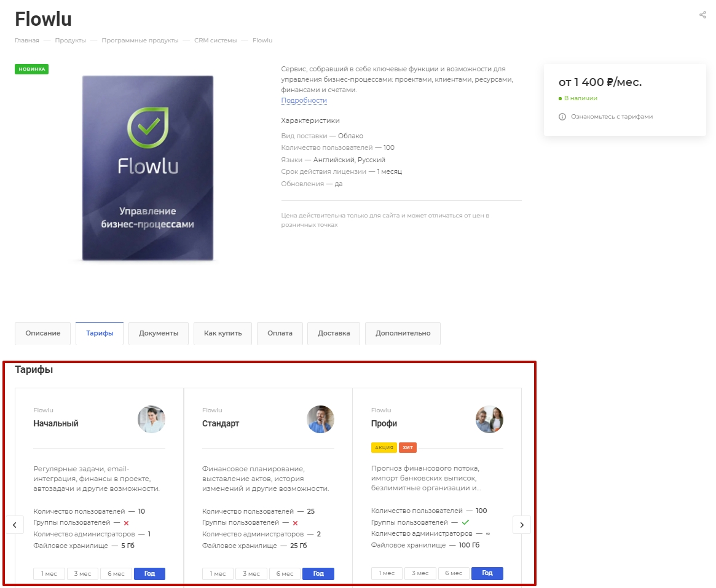Select Год period for Стандарт tariff
Image resolution: width=716 pixels, height=588 pixels.
pos(318,574)
